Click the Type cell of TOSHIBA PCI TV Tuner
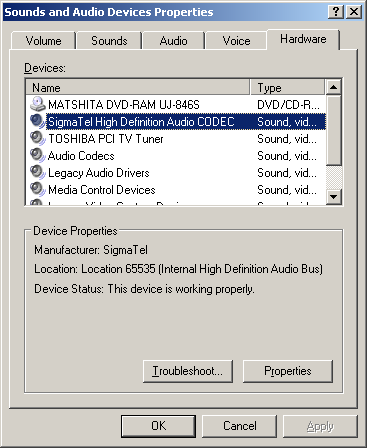Image resolution: width=367 pixels, height=448 pixels. tap(287, 139)
